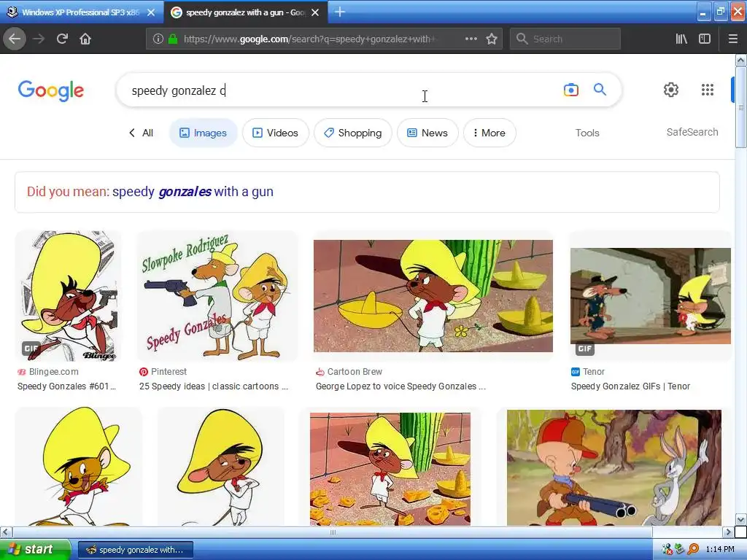Select the Images filter tab
The image size is (747, 560).
(204, 133)
